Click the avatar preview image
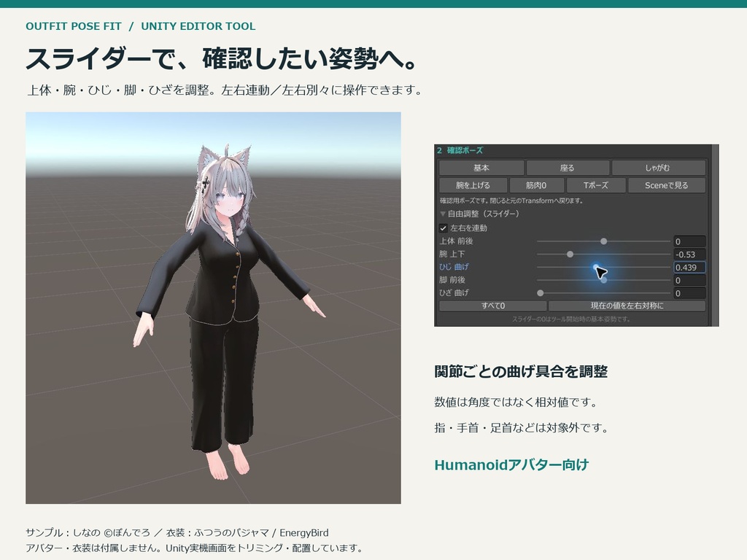747x560 pixels. pos(214,308)
